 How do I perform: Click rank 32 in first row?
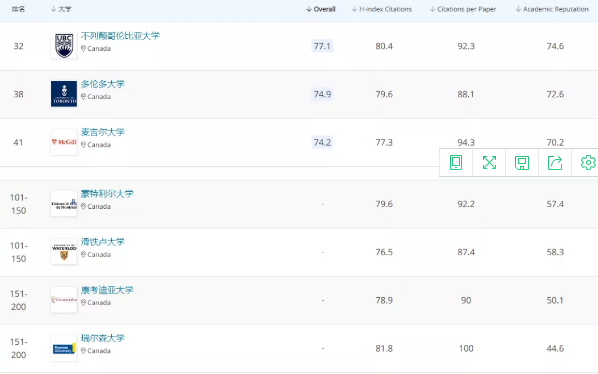(18, 46)
